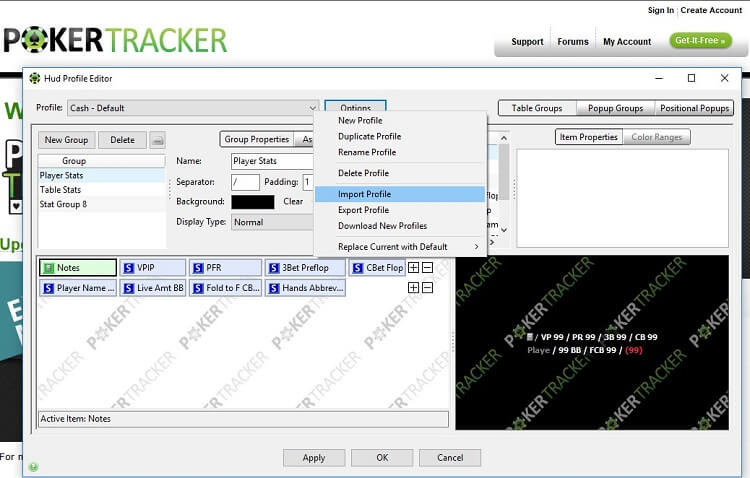Select the Player Stats group row
Screen dimensions: 750x478
[101, 176]
